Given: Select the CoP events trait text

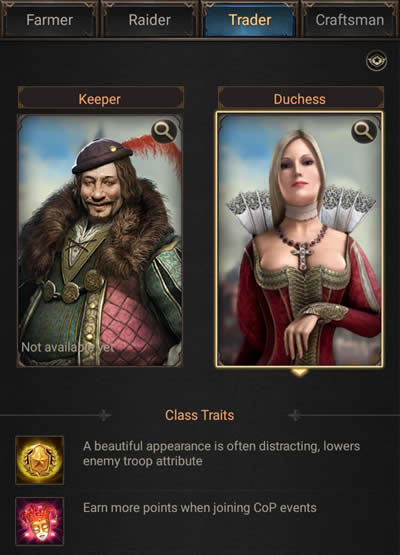Looking at the screenshot, I should pos(200,508).
